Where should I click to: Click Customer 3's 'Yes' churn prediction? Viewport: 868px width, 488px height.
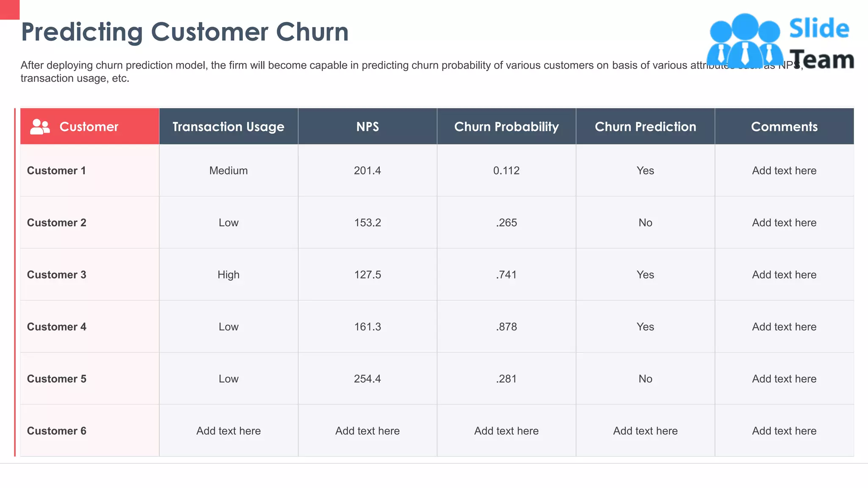(x=645, y=275)
